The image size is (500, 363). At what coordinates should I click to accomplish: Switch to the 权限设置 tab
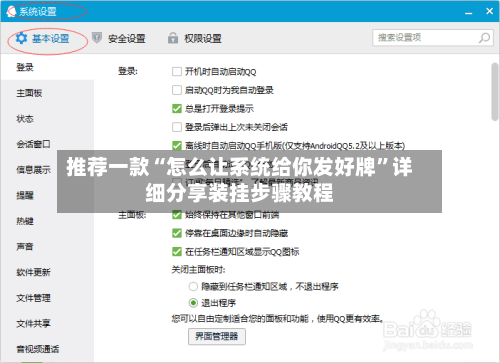pos(195,39)
